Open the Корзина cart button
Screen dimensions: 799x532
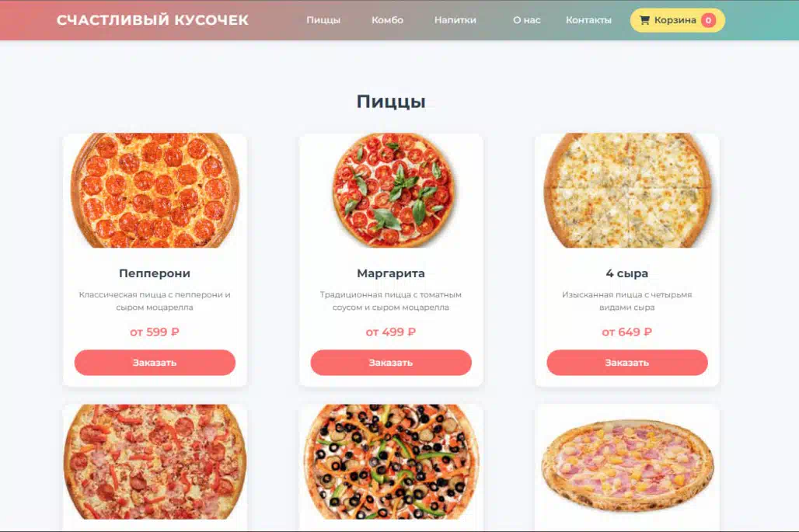(677, 20)
